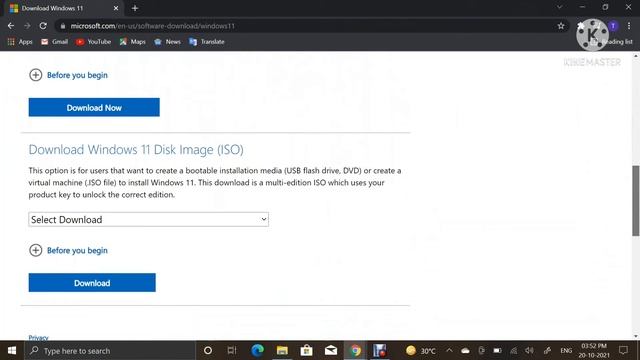Show hidden system tray icons

click(449, 351)
